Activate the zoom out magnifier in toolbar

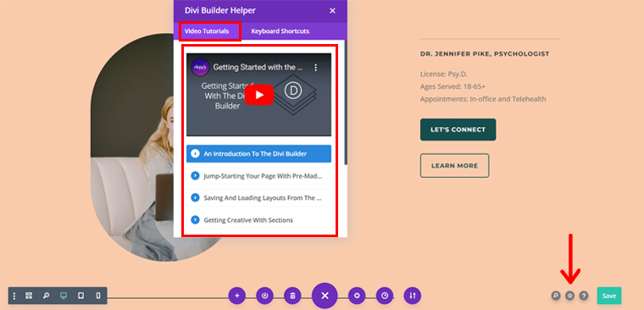pos(47,296)
